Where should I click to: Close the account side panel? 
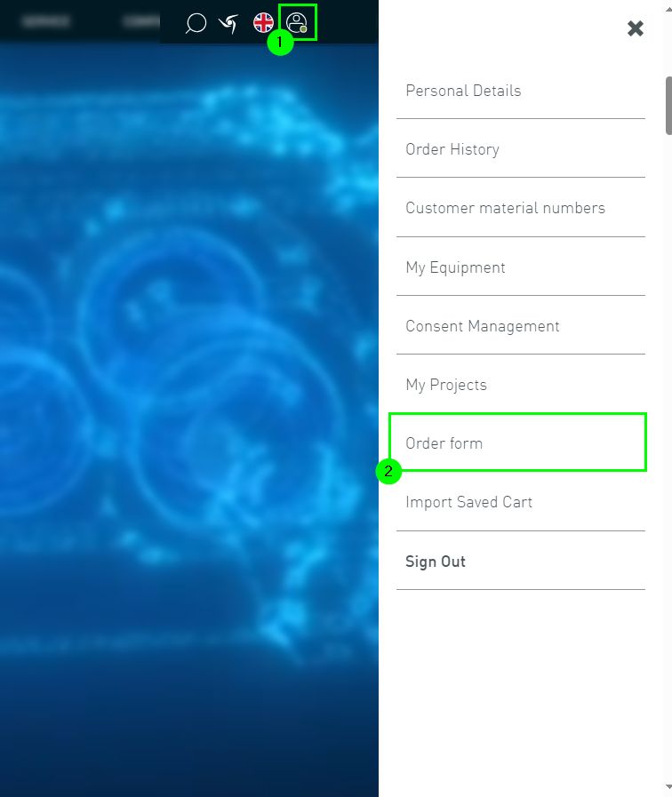tap(636, 28)
